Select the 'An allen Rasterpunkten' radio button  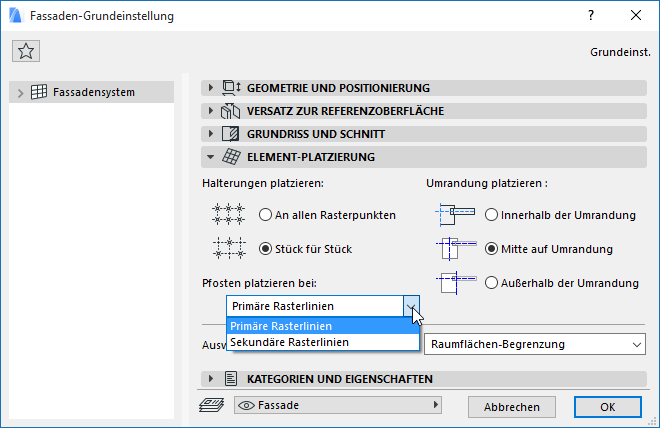click(x=265, y=214)
